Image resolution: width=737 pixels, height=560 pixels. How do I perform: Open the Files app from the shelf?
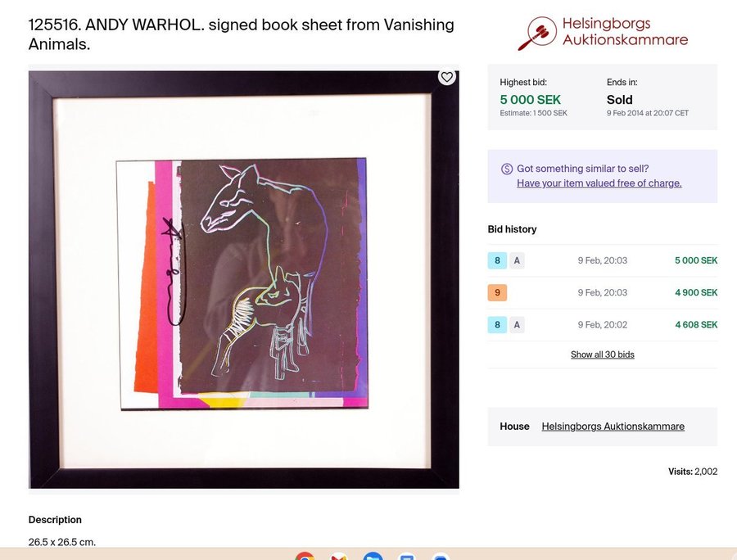pyautogui.click(x=373, y=556)
